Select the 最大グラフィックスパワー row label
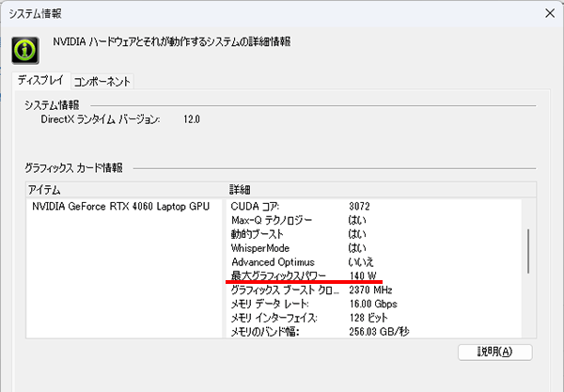The image size is (564, 392). click(x=279, y=275)
